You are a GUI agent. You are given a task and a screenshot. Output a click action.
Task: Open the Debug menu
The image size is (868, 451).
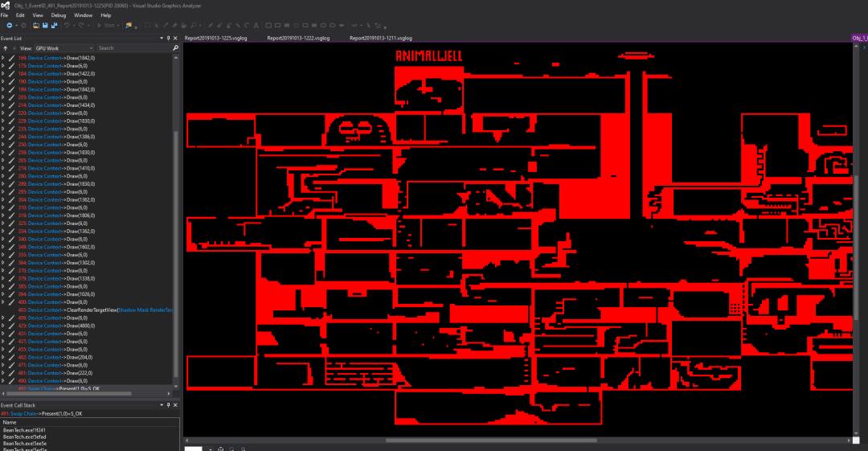click(x=58, y=15)
